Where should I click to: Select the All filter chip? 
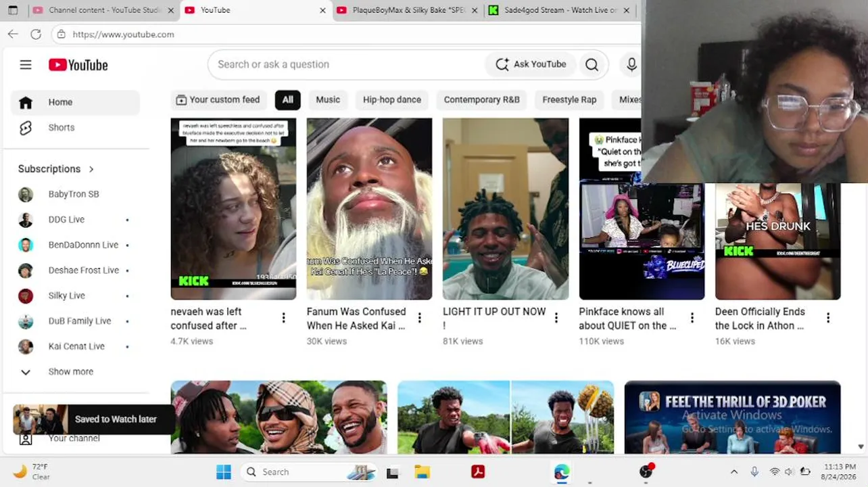pos(288,99)
